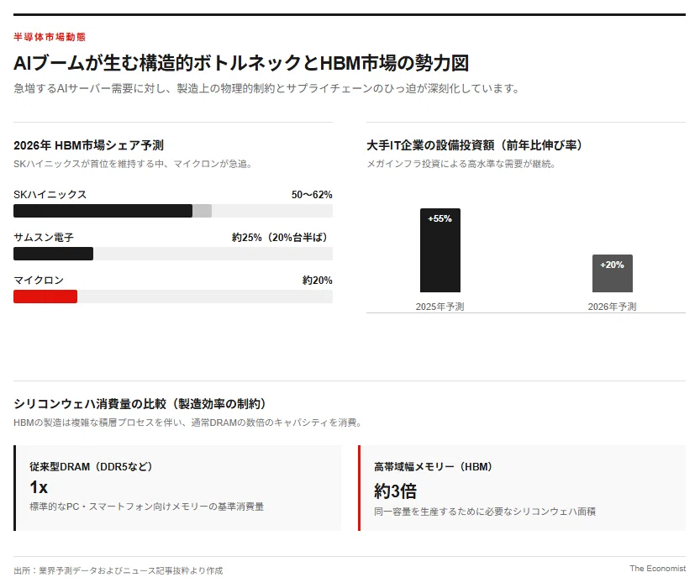Click the 従来型DRAM(DDR5など) card title
This screenshot has width=700, height=588.
[91, 467]
